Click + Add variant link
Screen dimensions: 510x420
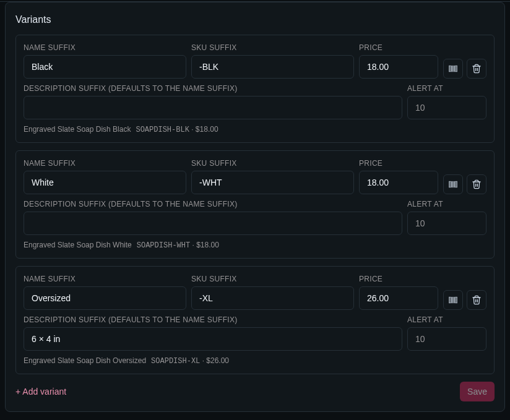coord(41,392)
